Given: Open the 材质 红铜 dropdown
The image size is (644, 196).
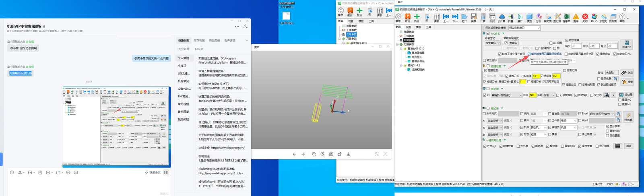Looking at the screenshot, I should [x=538, y=134].
